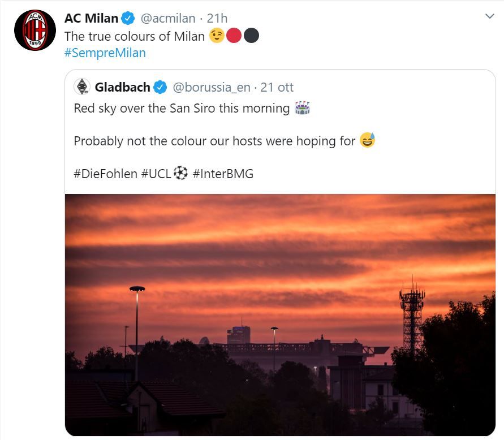Click the soccer ball emoji after #UCL
The height and width of the screenshot is (440, 504).
180,174
